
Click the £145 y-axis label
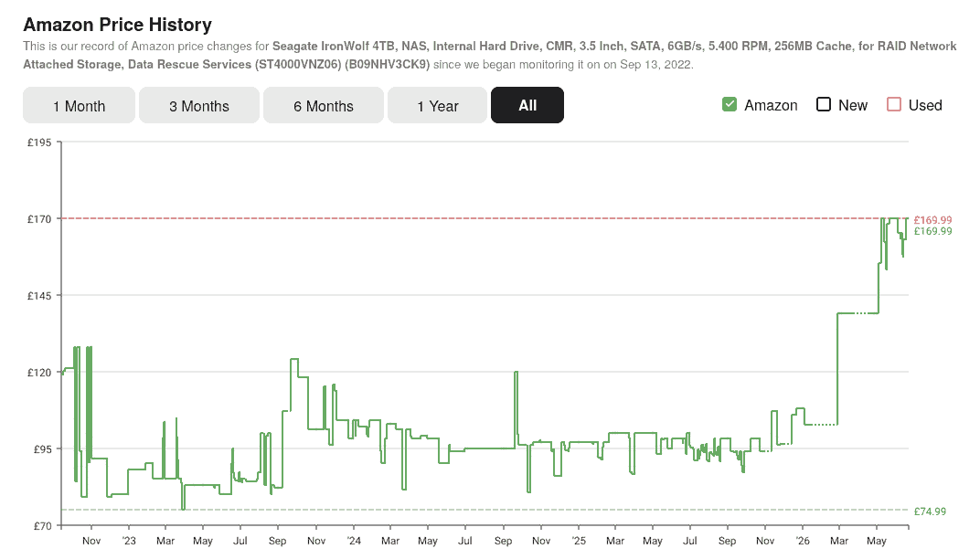click(38, 296)
